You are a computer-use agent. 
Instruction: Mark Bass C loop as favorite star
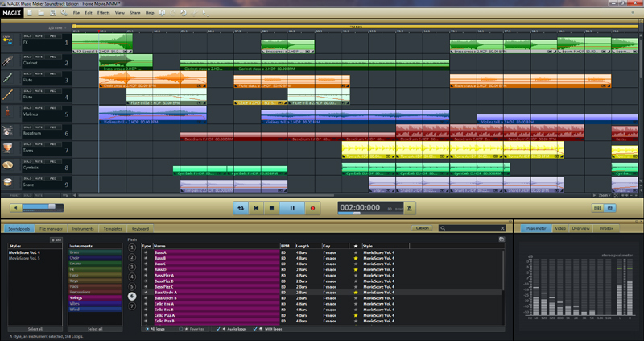(356, 264)
